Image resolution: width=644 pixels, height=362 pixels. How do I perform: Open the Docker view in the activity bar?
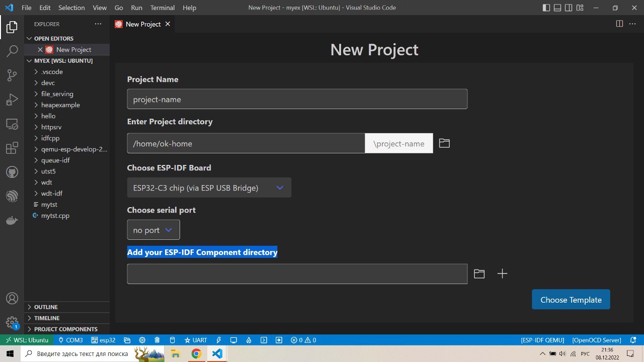[x=12, y=220]
